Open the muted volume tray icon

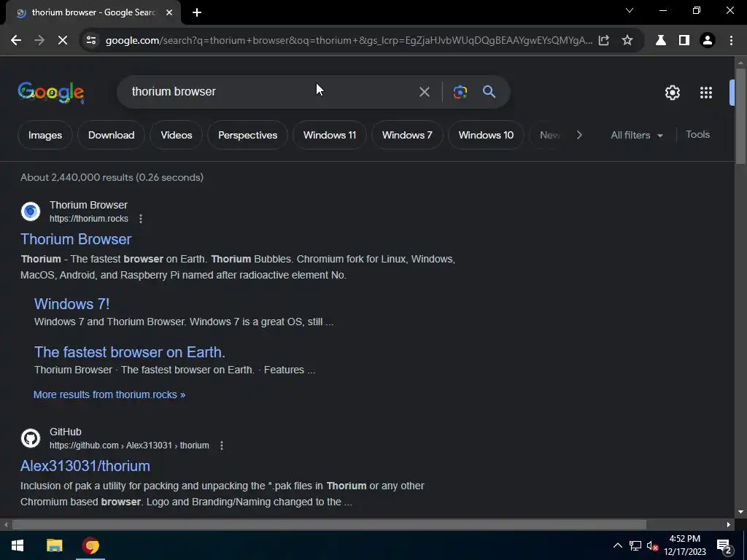[652, 545]
